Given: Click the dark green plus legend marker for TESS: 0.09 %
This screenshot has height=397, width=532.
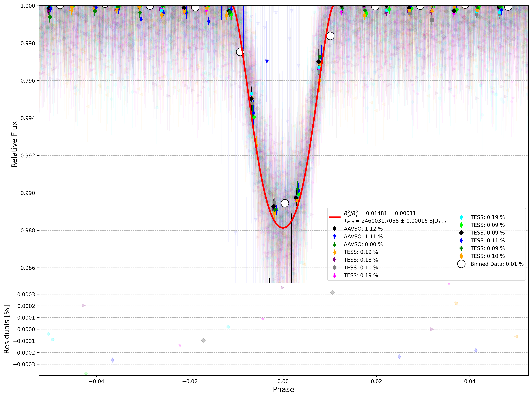Looking at the screenshot, I should point(461,248).
